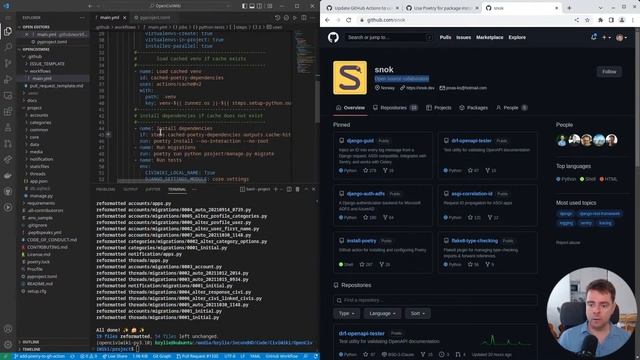The width and height of the screenshot is (640, 360).
Task: Expand the OUTLINE section
Action: tap(31, 342)
